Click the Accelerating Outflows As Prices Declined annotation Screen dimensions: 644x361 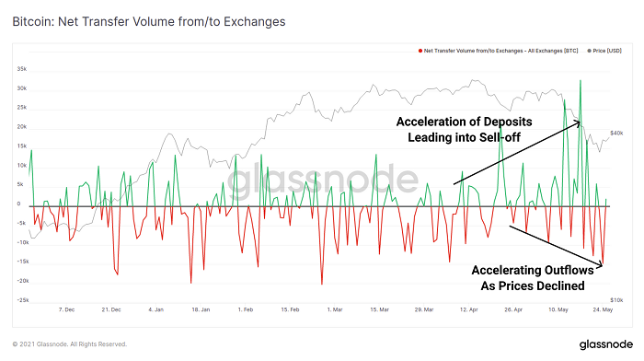click(x=533, y=278)
